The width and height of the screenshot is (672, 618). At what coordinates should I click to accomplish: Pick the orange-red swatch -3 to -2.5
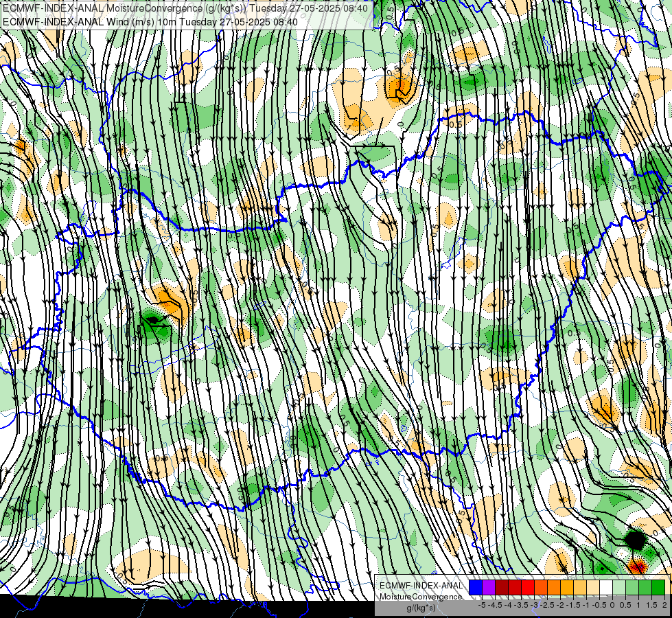click(x=541, y=587)
